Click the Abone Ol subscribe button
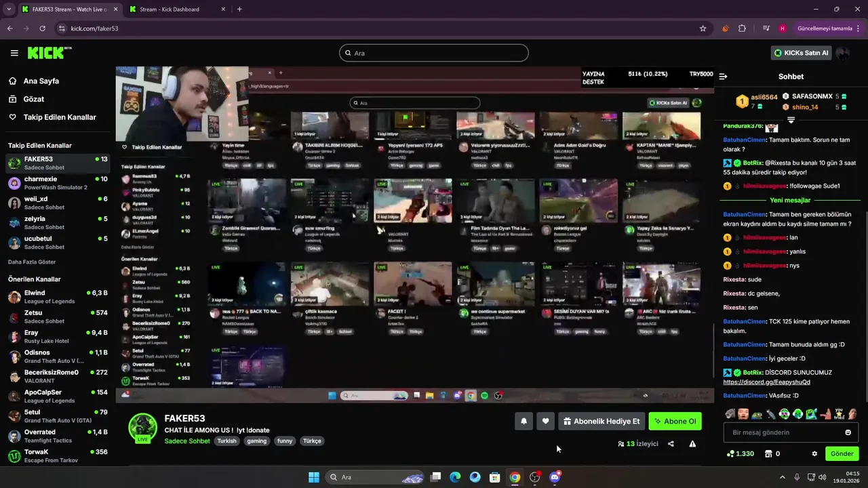The height and width of the screenshot is (488, 868). click(675, 421)
